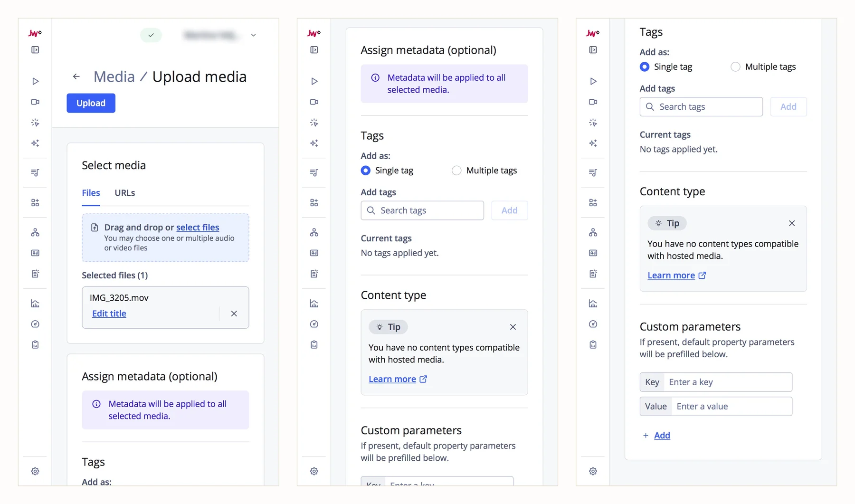This screenshot has height=504, width=855.
Task: Open Learn more link in middle panel
Action: click(398, 379)
